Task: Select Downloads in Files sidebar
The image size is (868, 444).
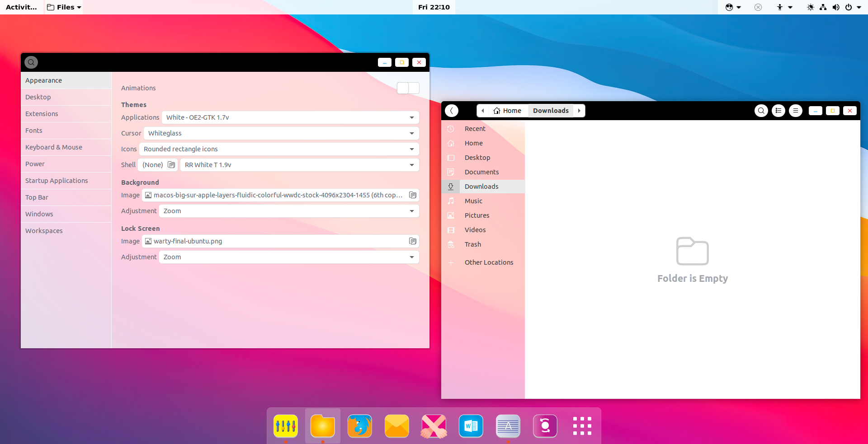Action: (483, 187)
